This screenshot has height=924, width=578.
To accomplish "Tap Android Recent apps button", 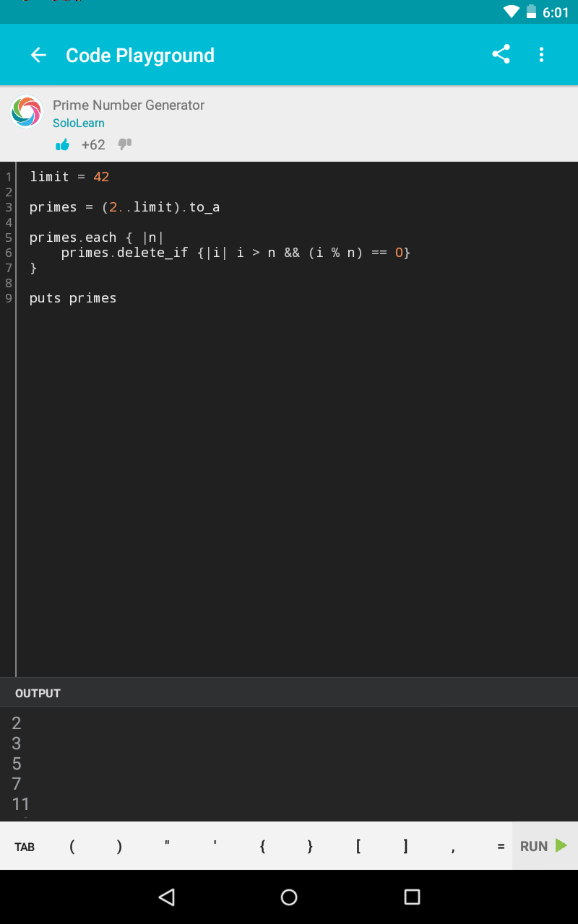I will click(x=412, y=897).
